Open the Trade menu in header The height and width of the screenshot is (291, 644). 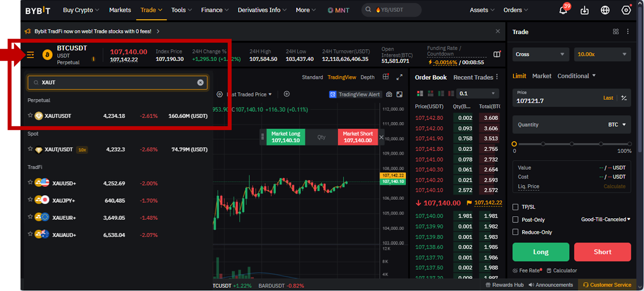click(151, 10)
